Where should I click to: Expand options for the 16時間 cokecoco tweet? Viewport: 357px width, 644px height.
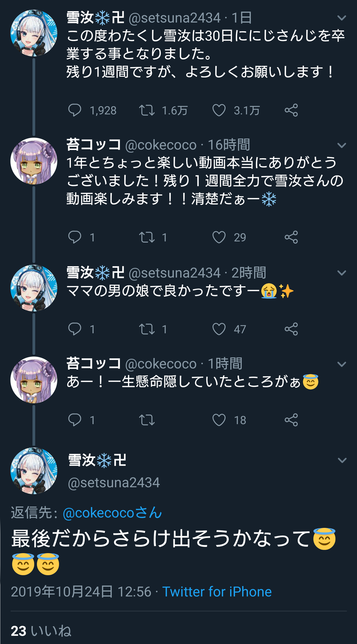click(342, 145)
